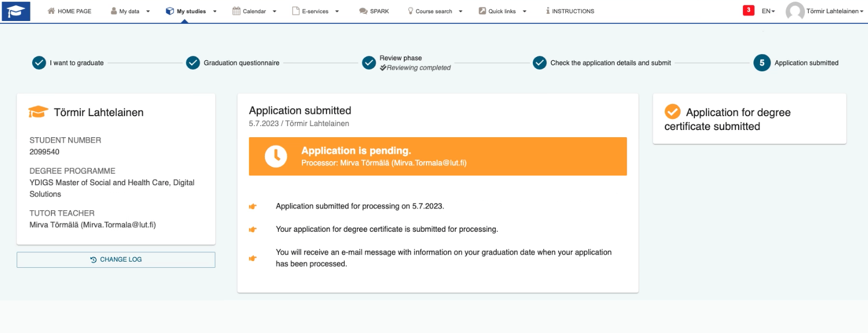Click the graduation cap site logo
The image size is (868, 333).
(x=16, y=11)
